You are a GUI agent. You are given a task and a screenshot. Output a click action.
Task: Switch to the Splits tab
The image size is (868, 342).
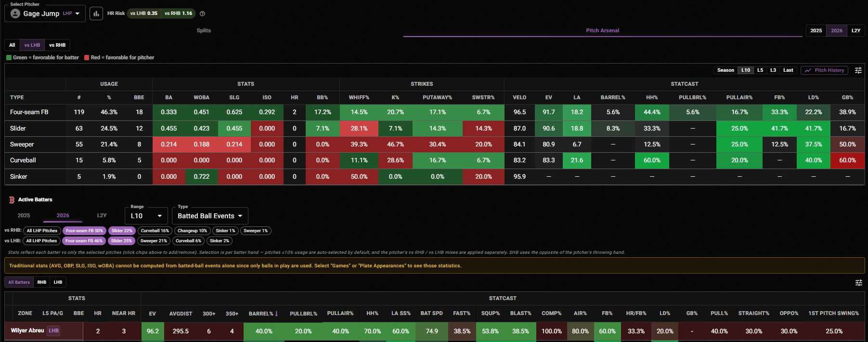(204, 30)
